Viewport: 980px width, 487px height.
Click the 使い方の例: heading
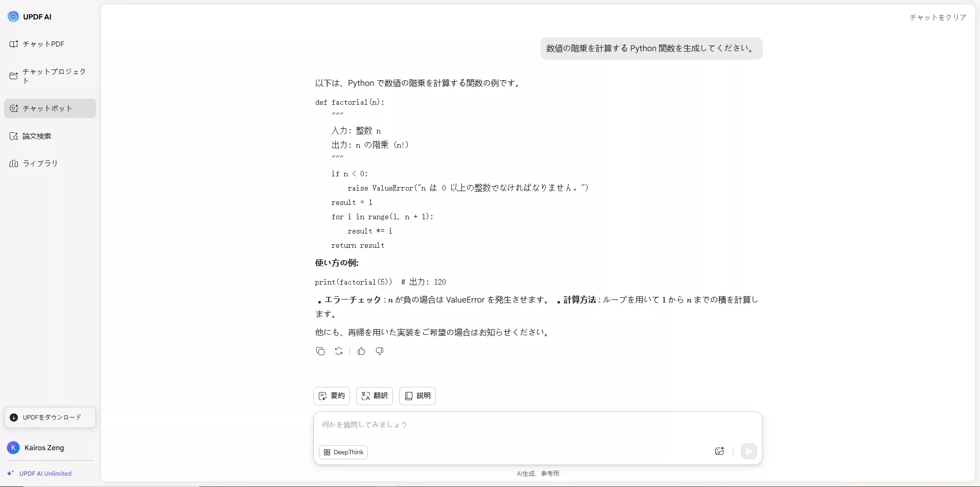click(337, 263)
